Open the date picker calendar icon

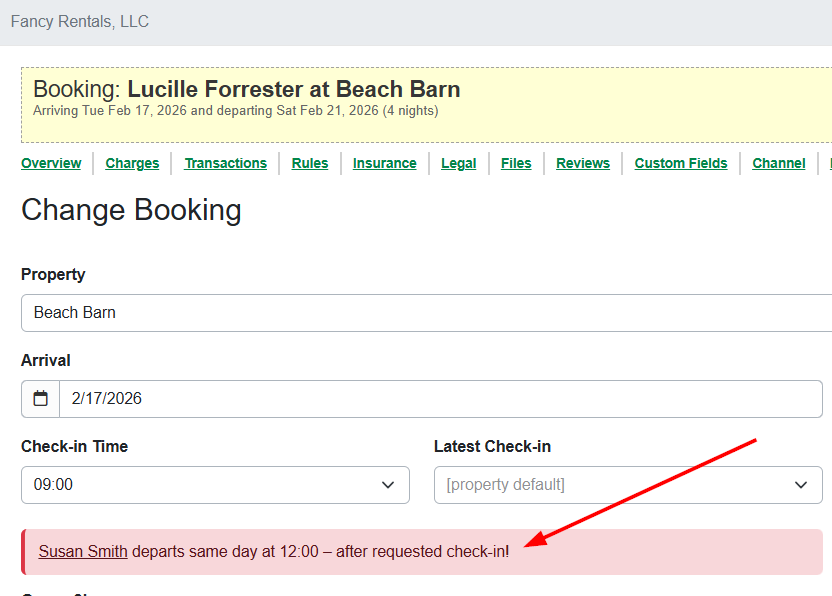point(40,398)
